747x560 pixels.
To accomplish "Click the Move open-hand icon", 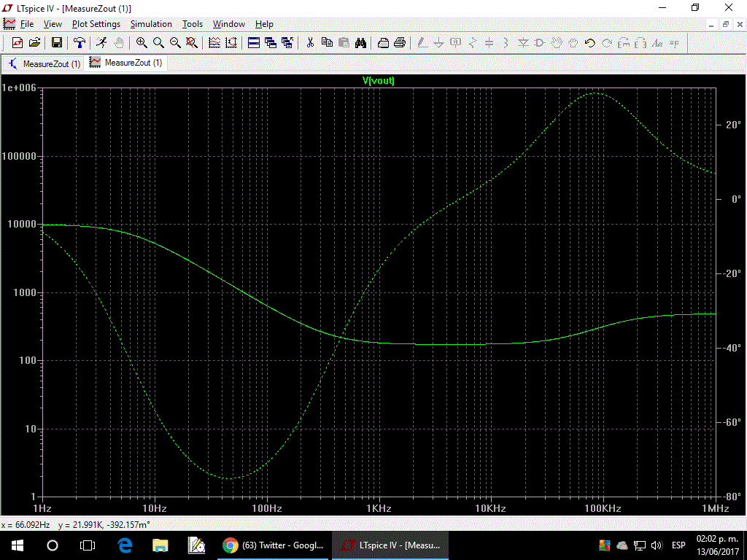I will tap(557, 43).
